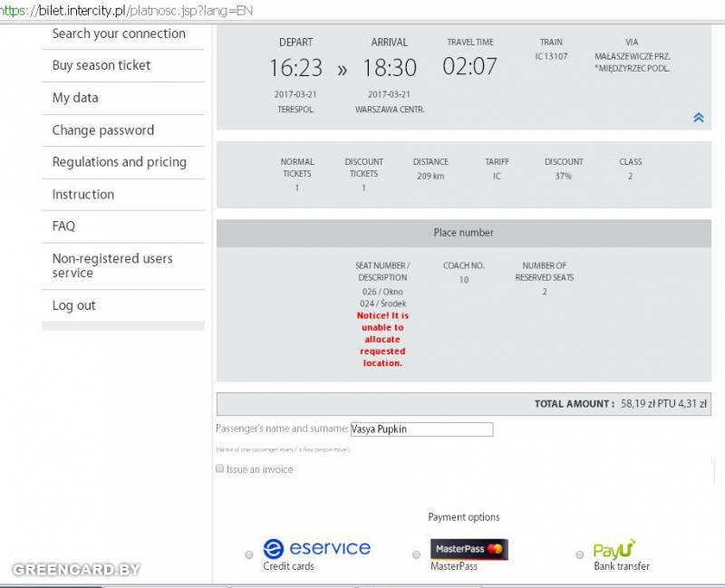Open the FAQ page

click(63, 227)
